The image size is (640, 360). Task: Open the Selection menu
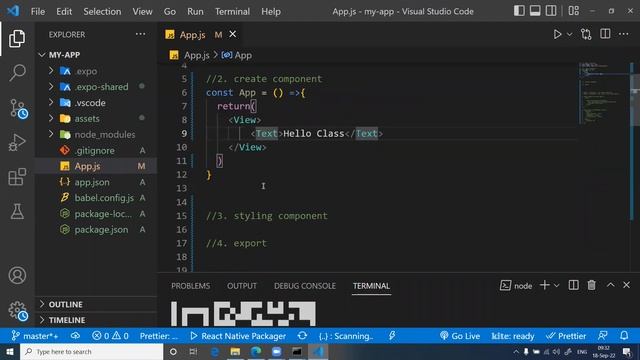[102, 11]
